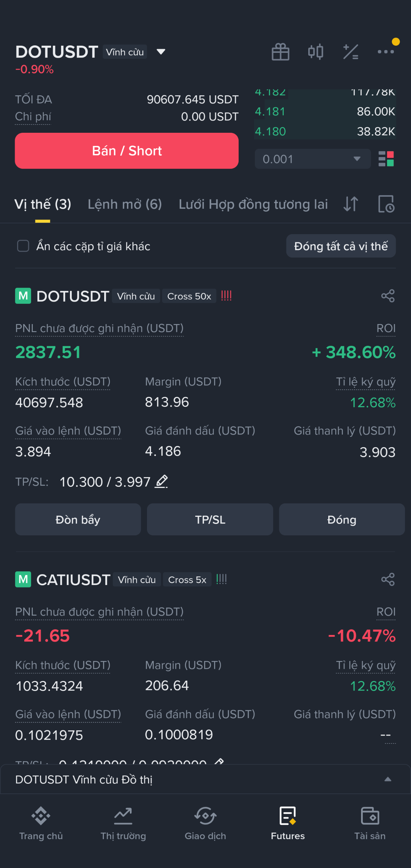The image size is (411, 868).
Task: Share the DOTUSDT position
Action: tap(388, 296)
